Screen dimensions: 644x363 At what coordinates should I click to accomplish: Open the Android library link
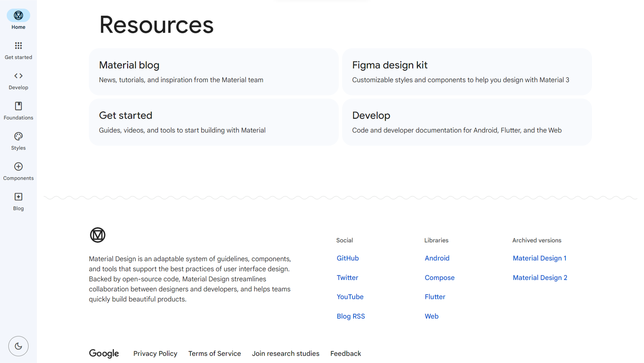pyautogui.click(x=437, y=258)
